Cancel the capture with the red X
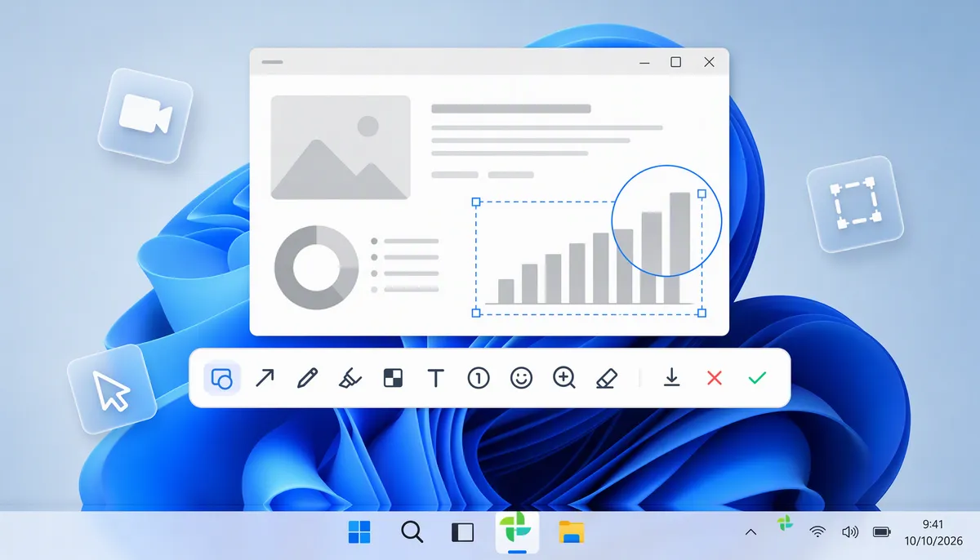The height and width of the screenshot is (560, 980). pyautogui.click(x=715, y=378)
